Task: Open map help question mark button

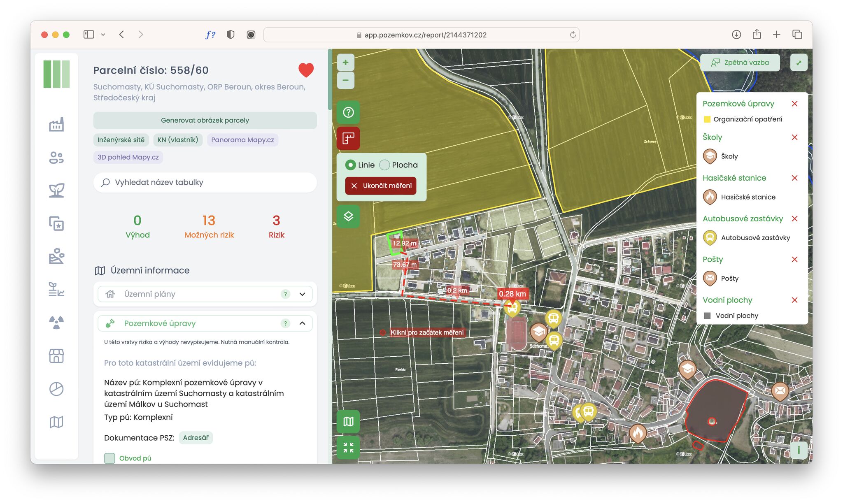Action: coord(348,112)
